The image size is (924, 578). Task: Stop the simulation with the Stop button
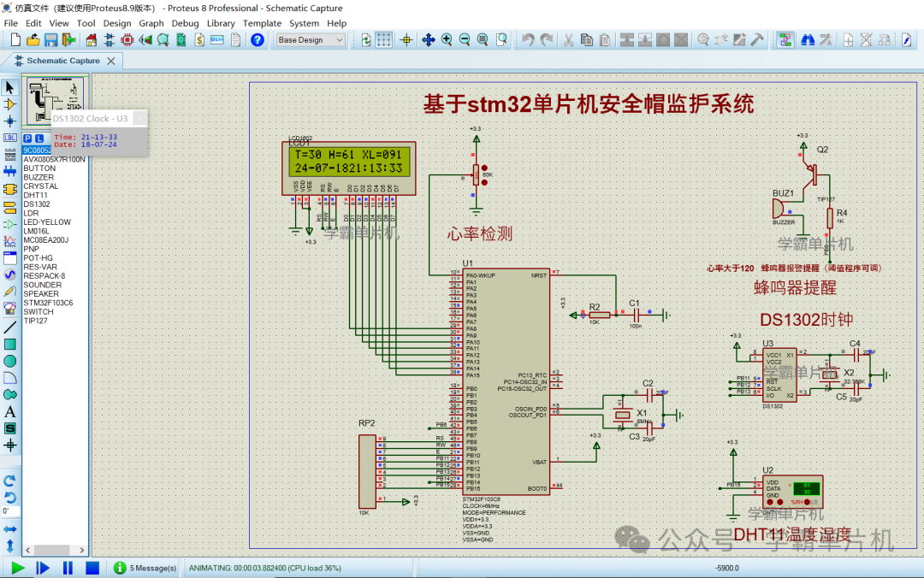click(x=92, y=568)
